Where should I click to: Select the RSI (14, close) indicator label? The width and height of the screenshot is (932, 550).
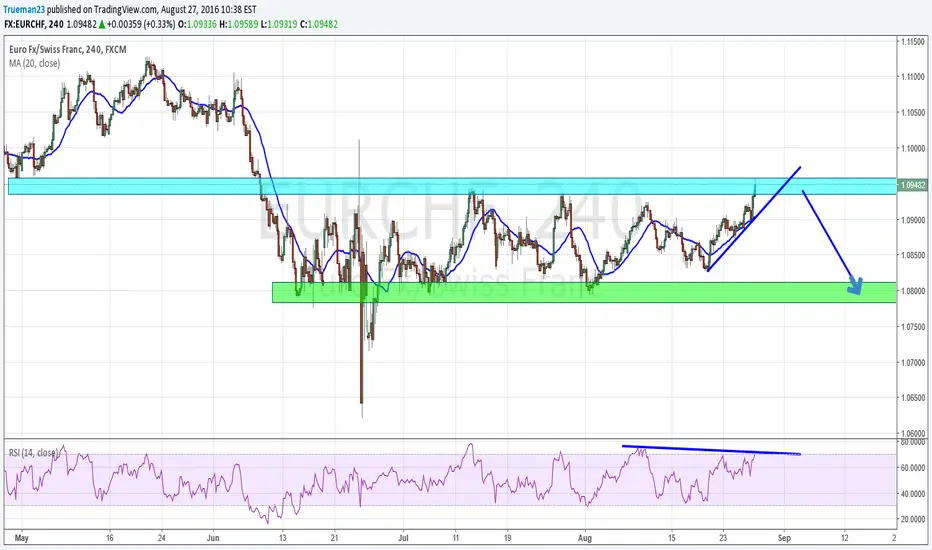tap(33, 453)
